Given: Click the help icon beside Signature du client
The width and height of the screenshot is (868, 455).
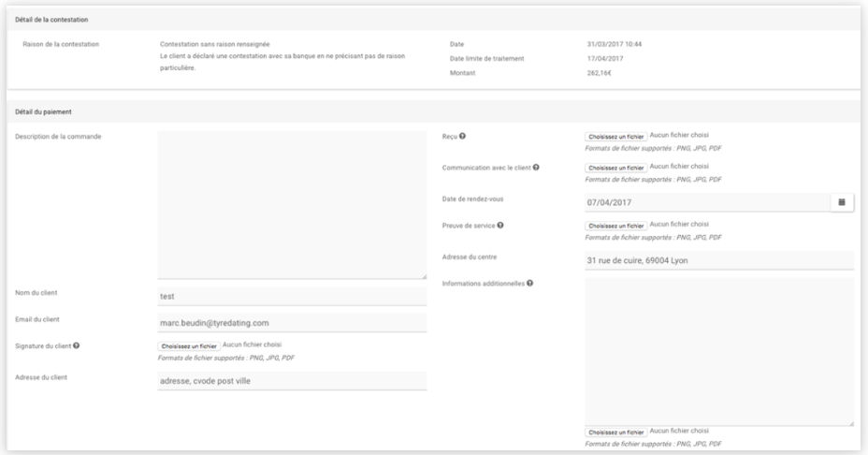Looking at the screenshot, I should [x=77, y=345].
